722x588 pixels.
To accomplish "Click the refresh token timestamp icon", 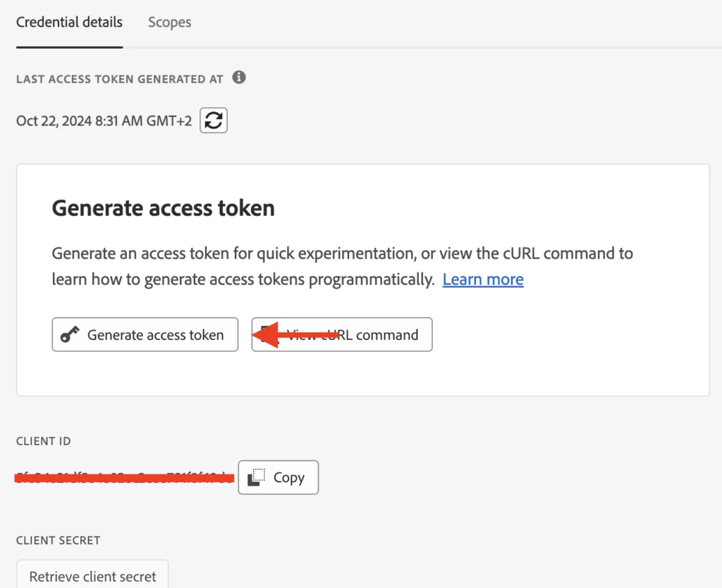I will tap(214, 121).
